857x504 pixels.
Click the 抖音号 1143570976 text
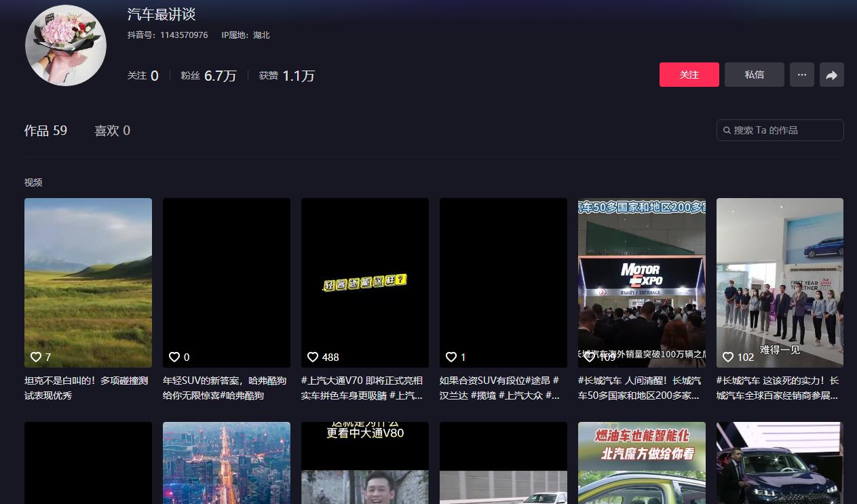coord(168,35)
